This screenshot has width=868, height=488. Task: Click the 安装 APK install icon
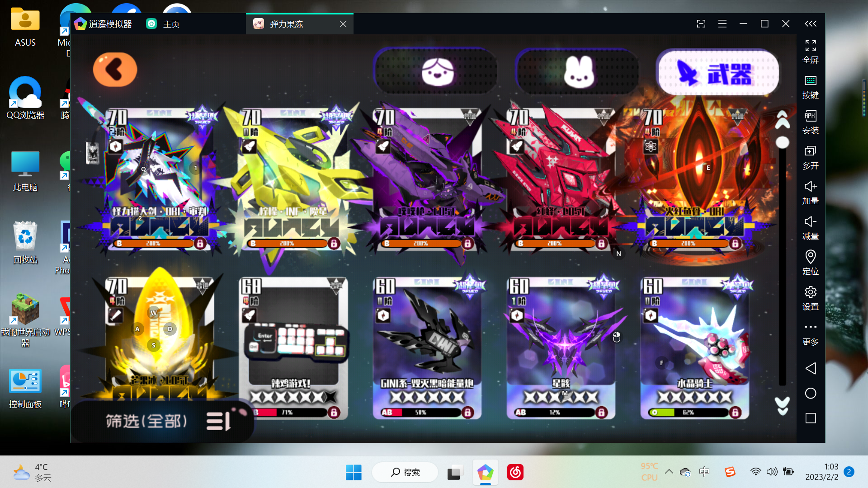(x=810, y=122)
